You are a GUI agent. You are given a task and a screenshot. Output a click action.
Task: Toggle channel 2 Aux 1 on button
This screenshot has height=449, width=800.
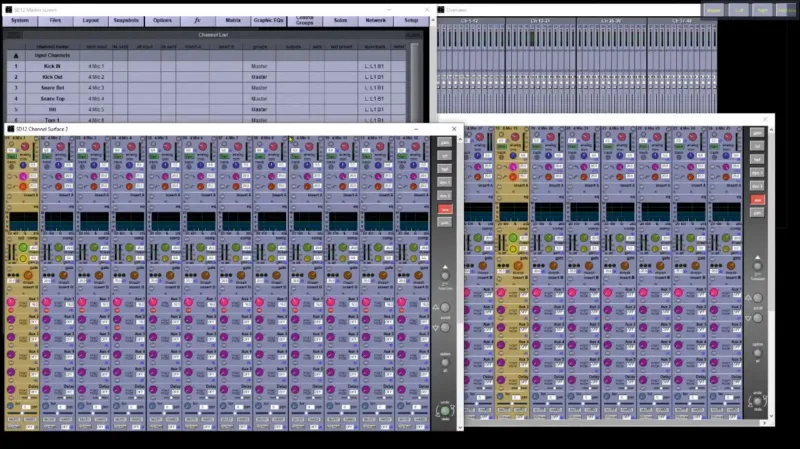pyautogui.click(x=47, y=310)
